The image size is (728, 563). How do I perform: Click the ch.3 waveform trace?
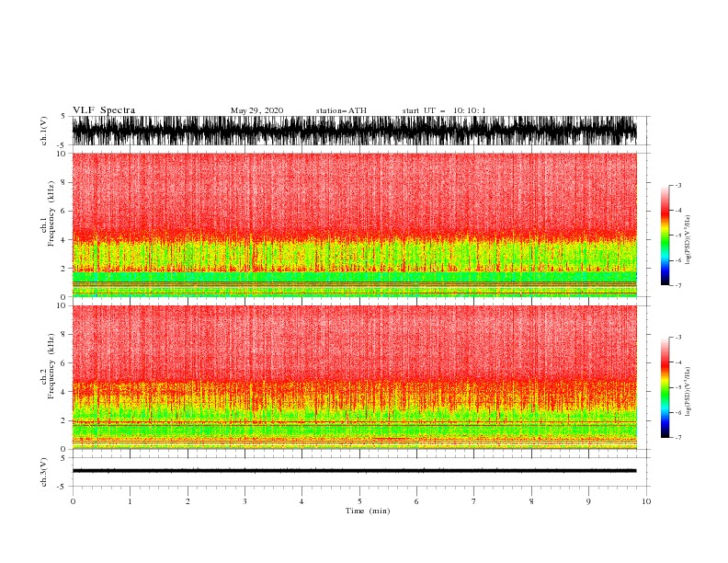pyautogui.click(x=354, y=471)
